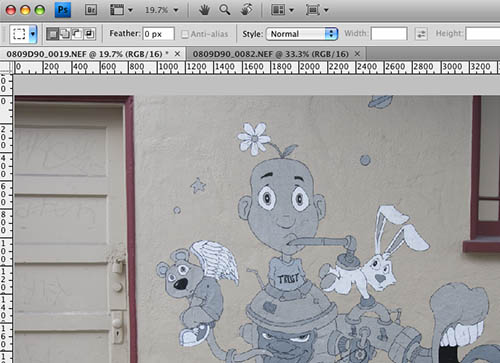The height and width of the screenshot is (363, 500).
Task: Select the Zoom magnifier tool
Action: pyautogui.click(x=225, y=10)
